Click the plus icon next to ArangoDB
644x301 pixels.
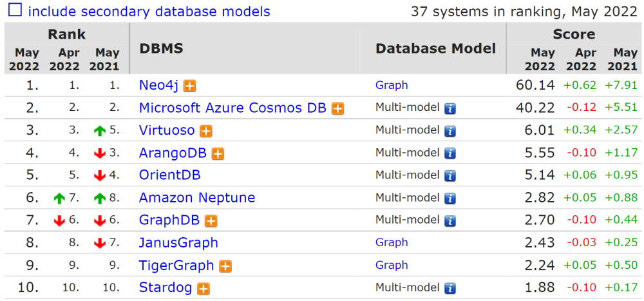tap(218, 153)
